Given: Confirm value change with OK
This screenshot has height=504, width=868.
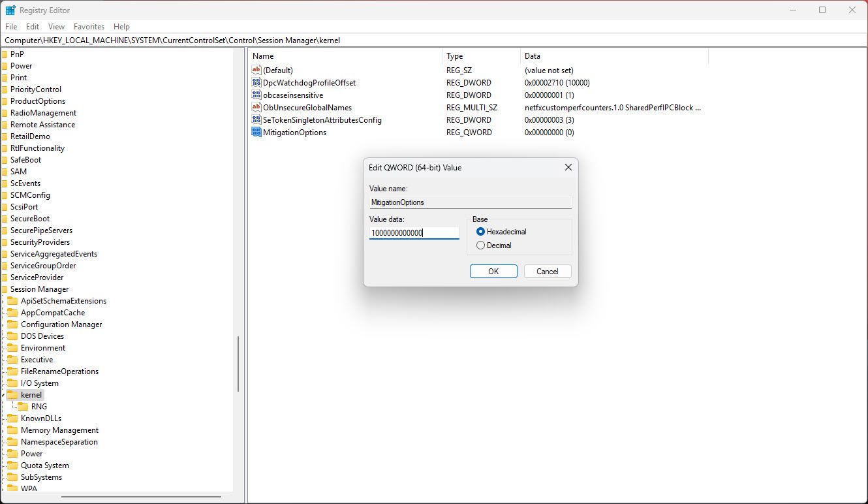Looking at the screenshot, I should pyautogui.click(x=493, y=271).
